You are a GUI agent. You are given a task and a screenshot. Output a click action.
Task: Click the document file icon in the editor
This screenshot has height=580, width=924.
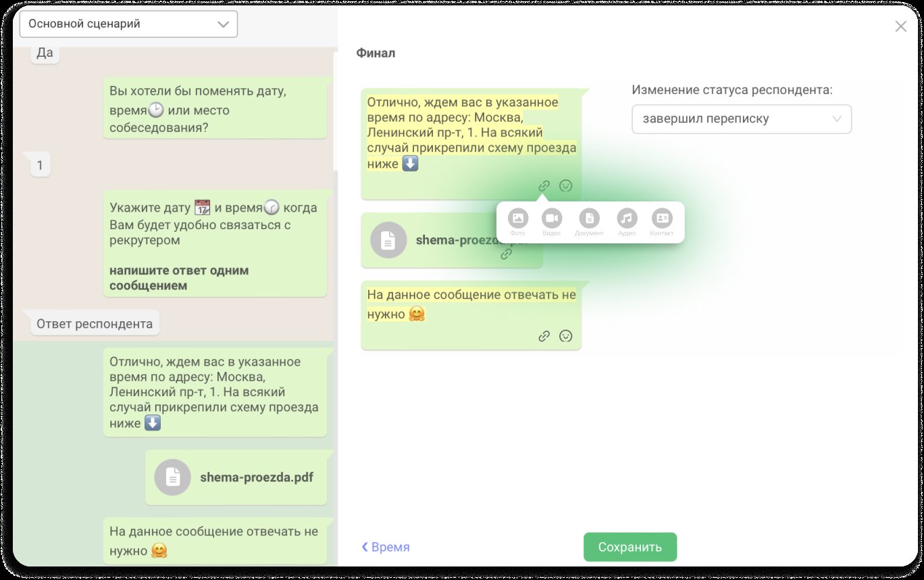click(x=388, y=241)
